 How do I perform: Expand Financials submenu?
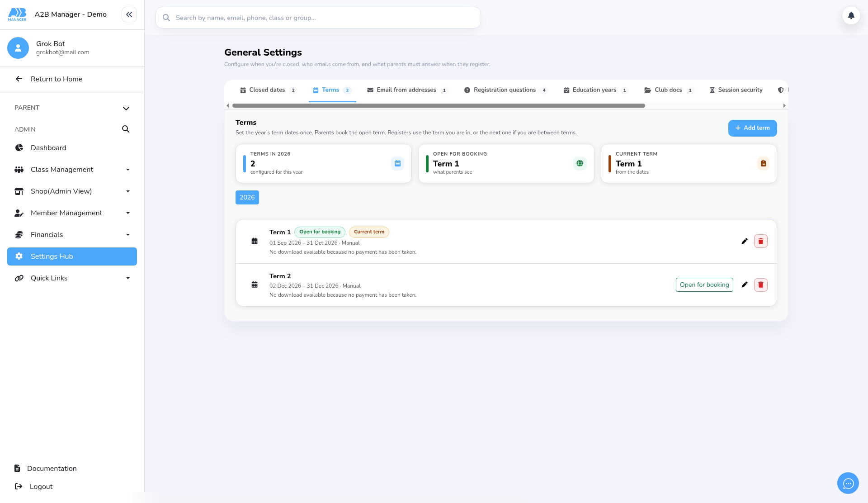point(128,235)
